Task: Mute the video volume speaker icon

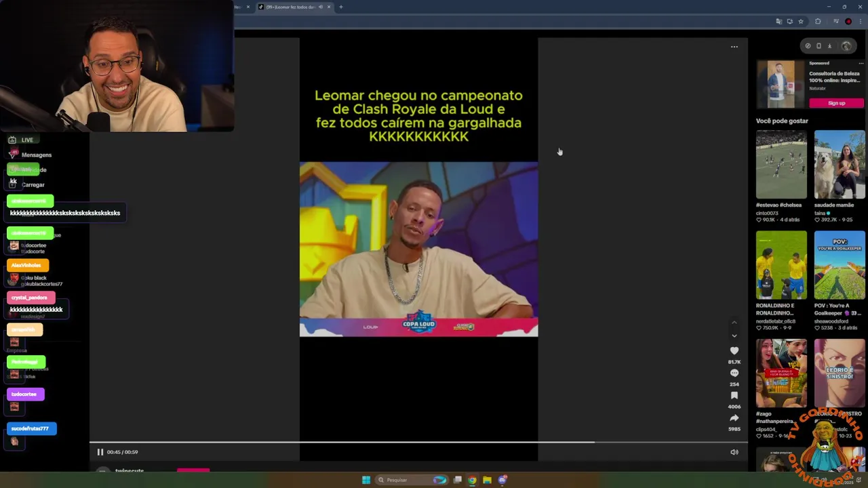Action: coord(734,452)
